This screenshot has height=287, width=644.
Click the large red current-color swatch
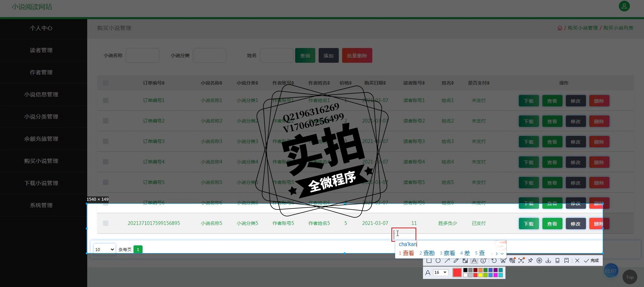(x=457, y=273)
